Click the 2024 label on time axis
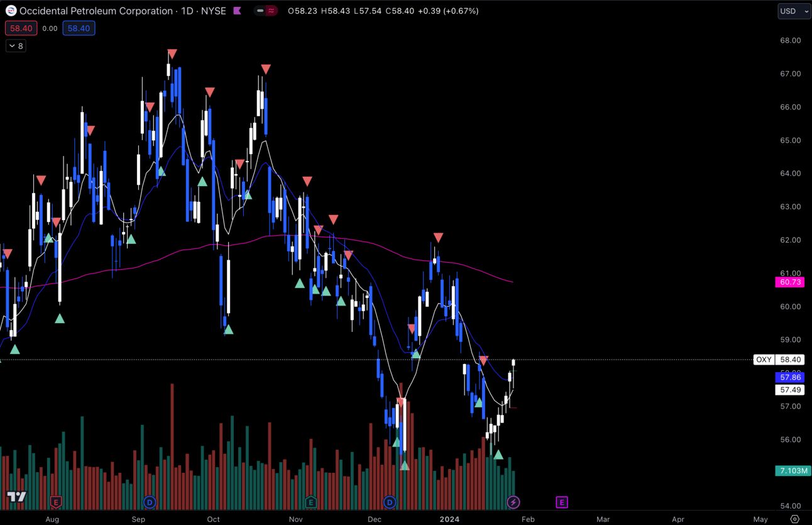Viewport: 812px width, 525px height. pos(449,519)
